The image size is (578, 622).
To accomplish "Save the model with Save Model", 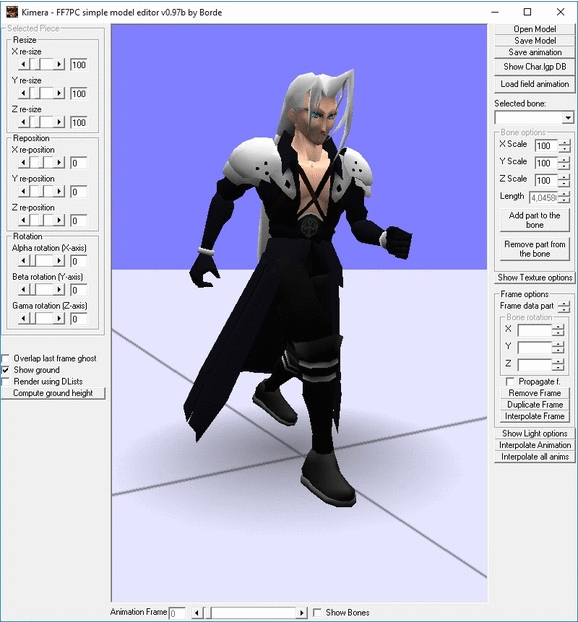I will tap(534, 40).
